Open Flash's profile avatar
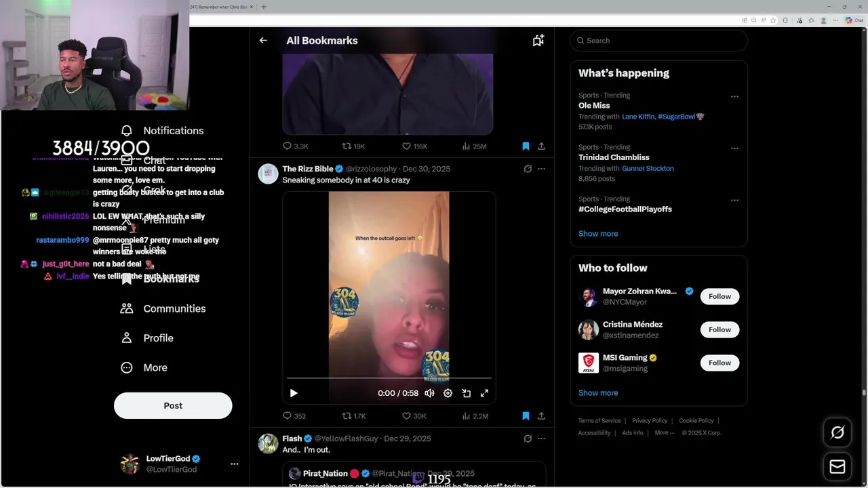Image resolution: width=868 pixels, height=488 pixels. click(x=268, y=443)
